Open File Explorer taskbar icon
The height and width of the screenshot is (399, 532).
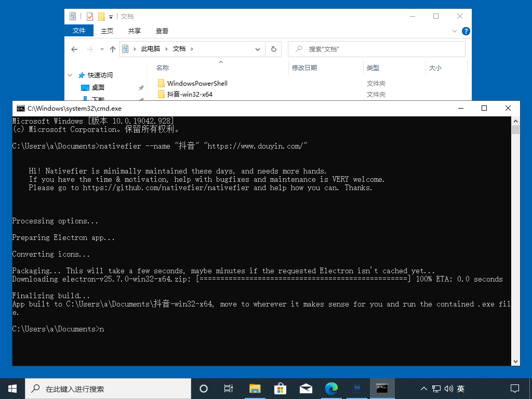click(x=255, y=389)
